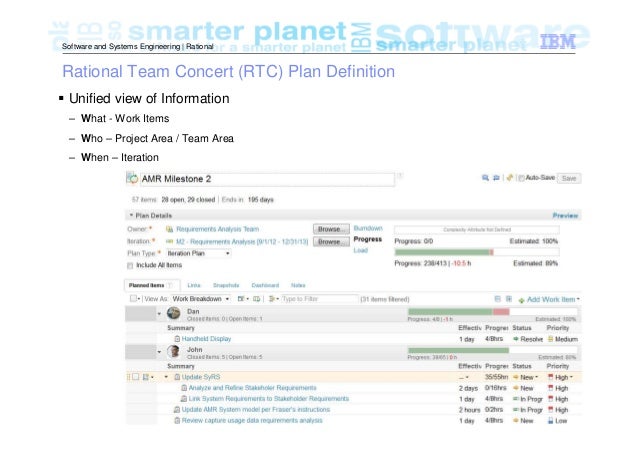
Task: Open the Handheld Display work item
Action: 206,339
